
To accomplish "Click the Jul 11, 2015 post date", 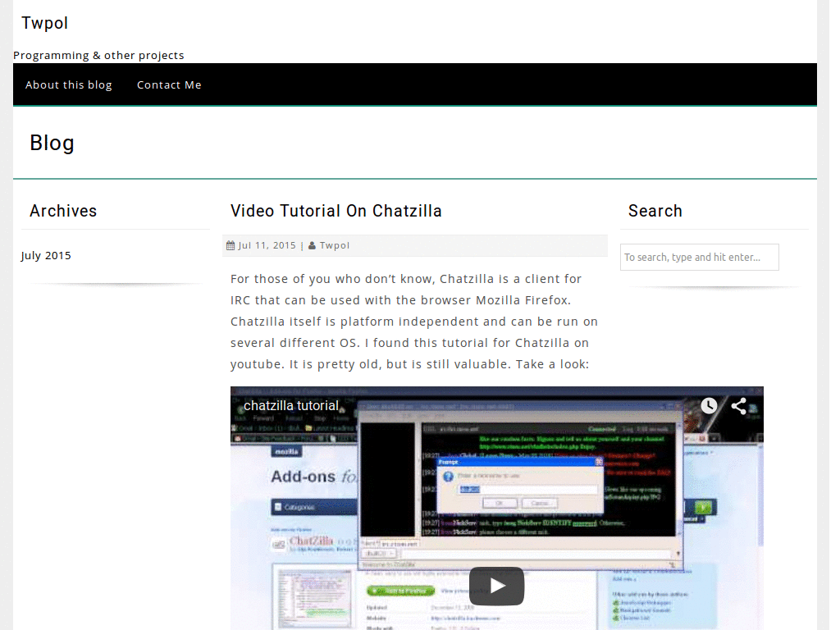I will pyautogui.click(x=267, y=245).
